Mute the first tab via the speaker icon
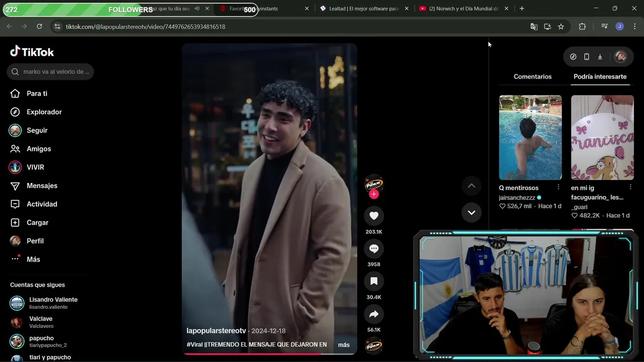Screen dimensions: 644x362 click(197, 9)
